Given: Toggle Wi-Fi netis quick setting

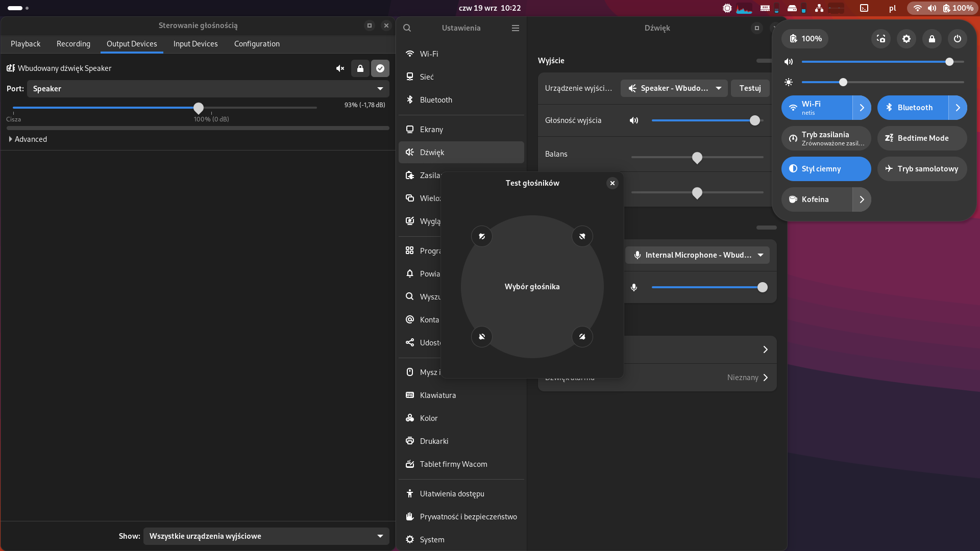Looking at the screenshot, I should (817, 108).
